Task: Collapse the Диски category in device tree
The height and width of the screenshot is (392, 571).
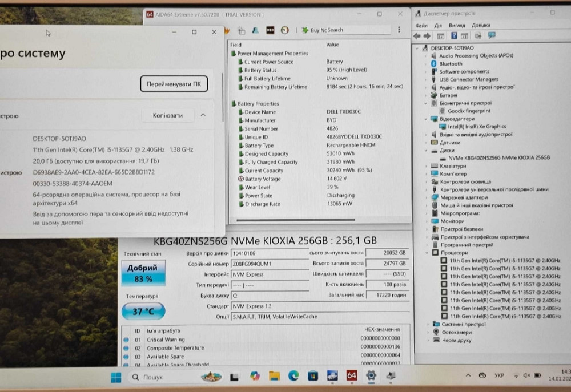Action: [427, 150]
